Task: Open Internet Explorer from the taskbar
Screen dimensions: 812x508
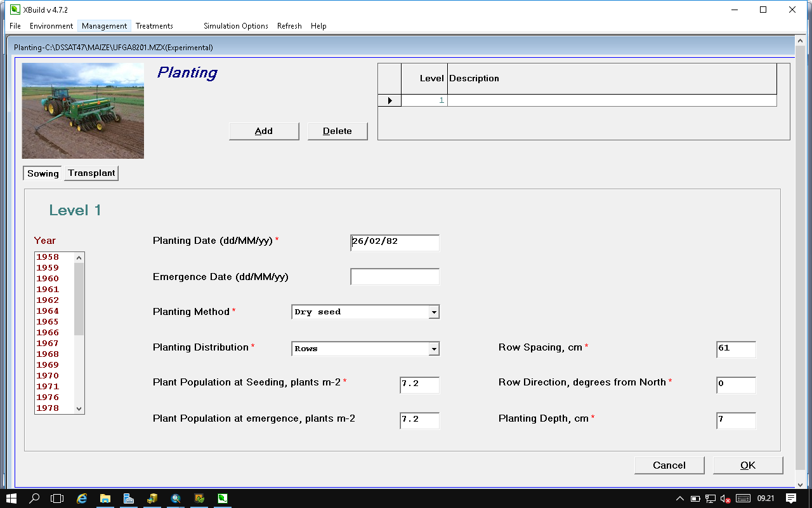Action: 82,498
